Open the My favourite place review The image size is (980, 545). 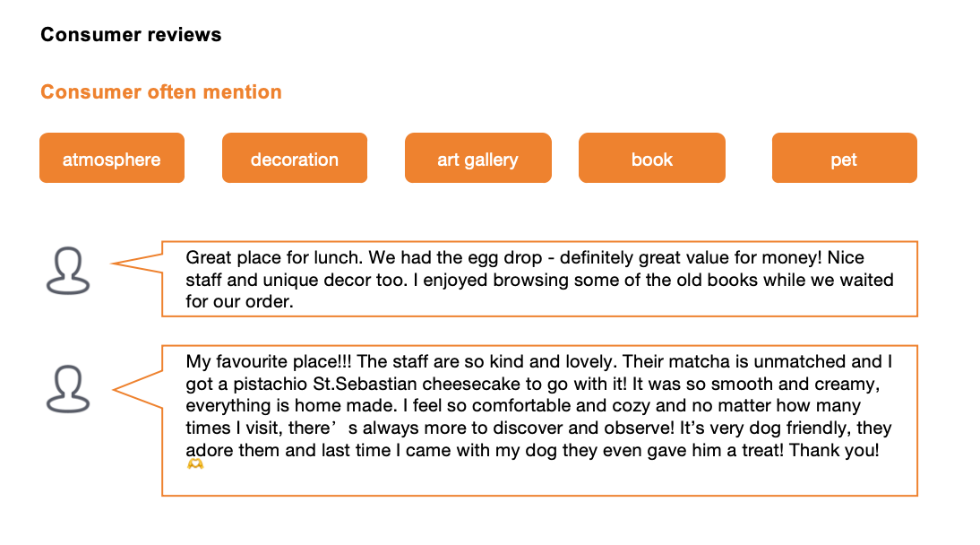[x=540, y=420]
